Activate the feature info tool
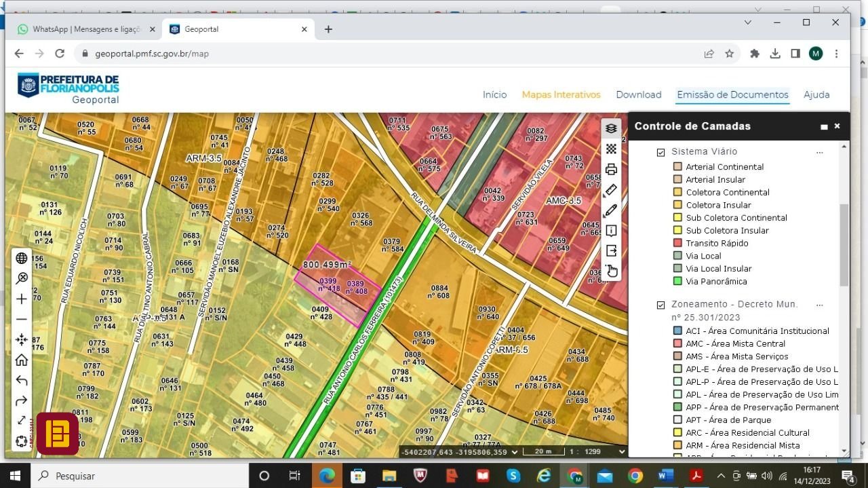The width and height of the screenshot is (868, 488). 611,231
